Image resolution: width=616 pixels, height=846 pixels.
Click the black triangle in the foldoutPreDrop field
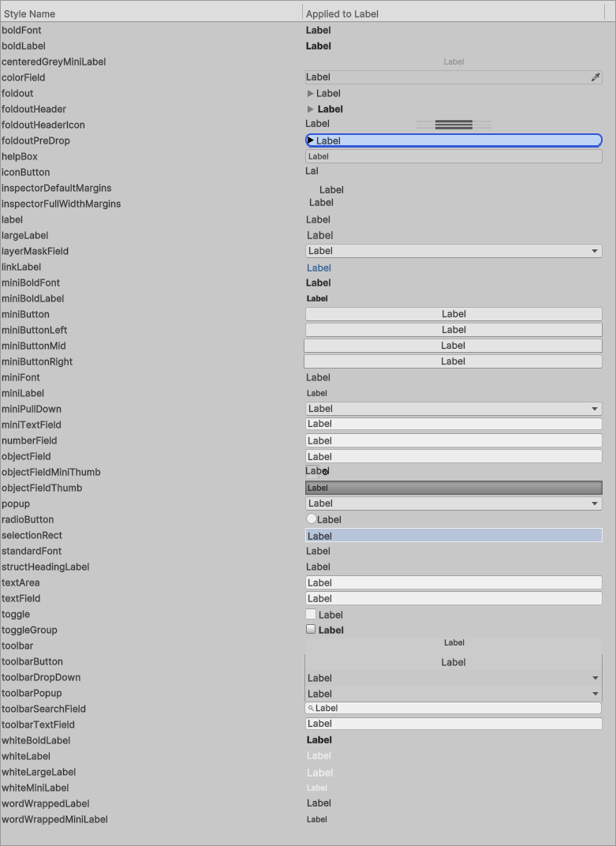311,140
